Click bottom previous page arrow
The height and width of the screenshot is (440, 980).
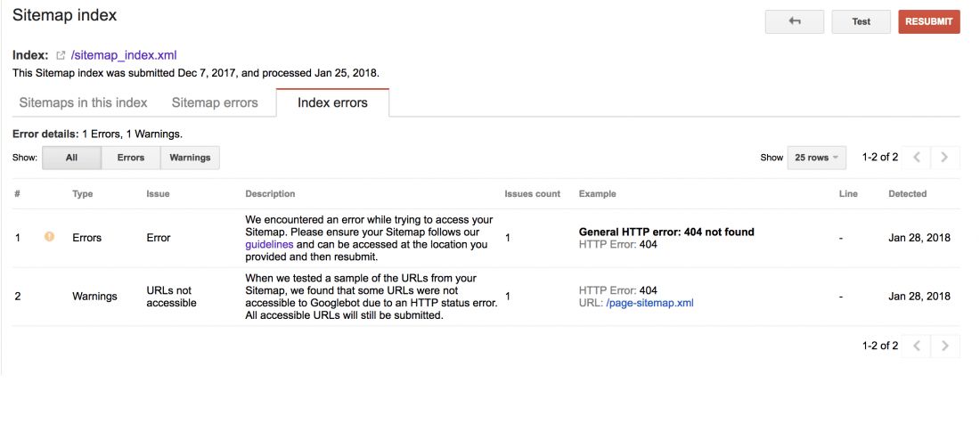917,346
